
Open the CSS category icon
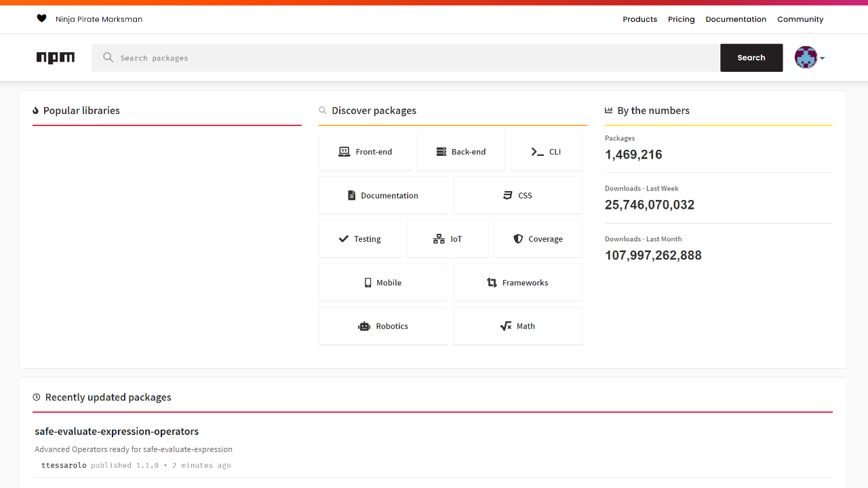[x=507, y=195]
